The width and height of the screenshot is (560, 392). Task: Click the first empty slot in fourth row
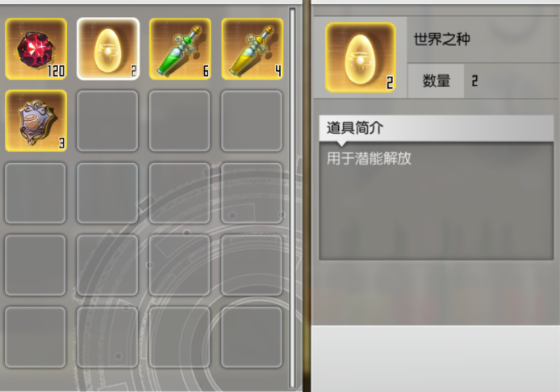pyautogui.click(x=36, y=265)
